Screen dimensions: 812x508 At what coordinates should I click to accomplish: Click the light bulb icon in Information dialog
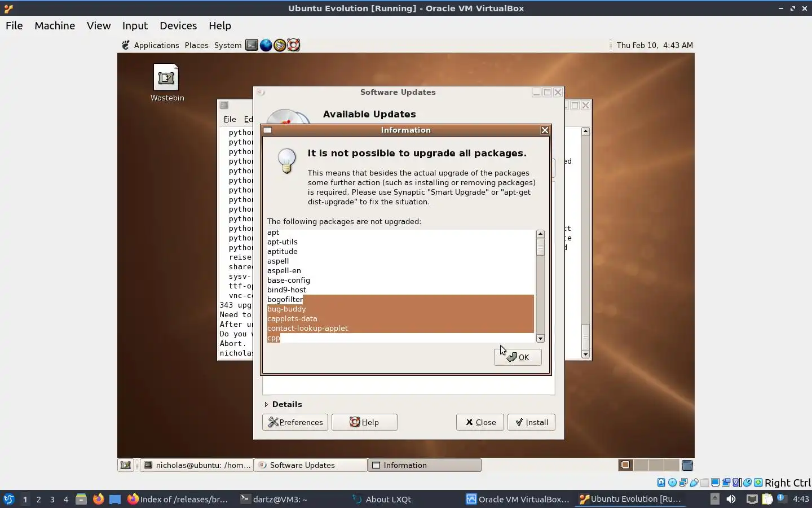(287, 160)
